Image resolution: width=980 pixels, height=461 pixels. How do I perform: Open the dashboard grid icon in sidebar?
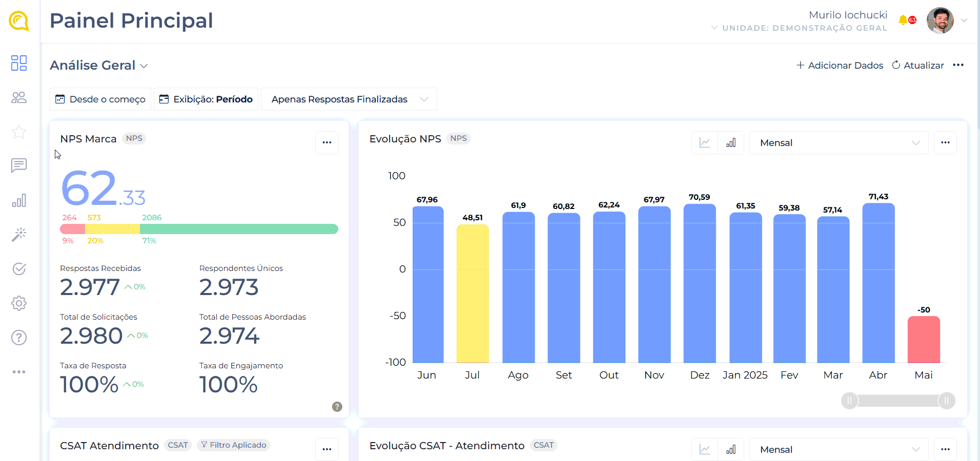click(x=19, y=63)
